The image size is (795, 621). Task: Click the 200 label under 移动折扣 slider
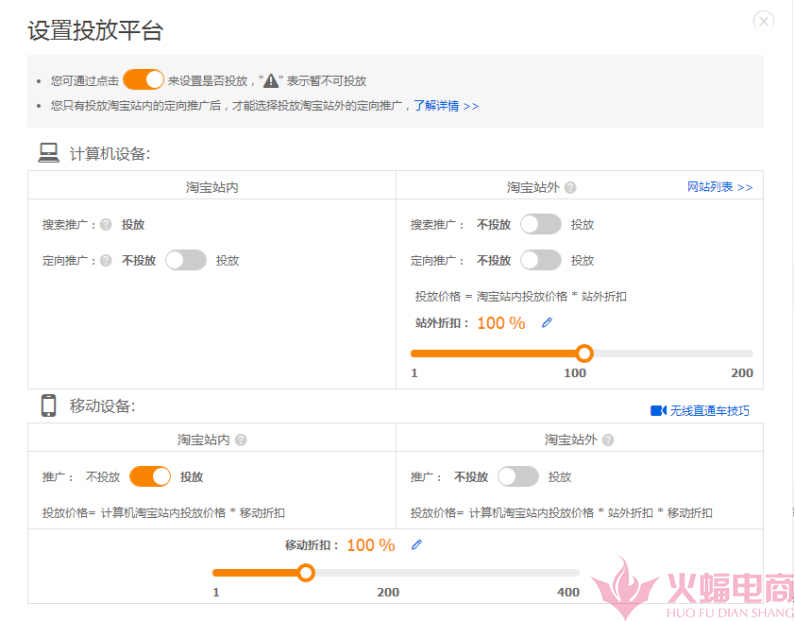coord(388,592)
